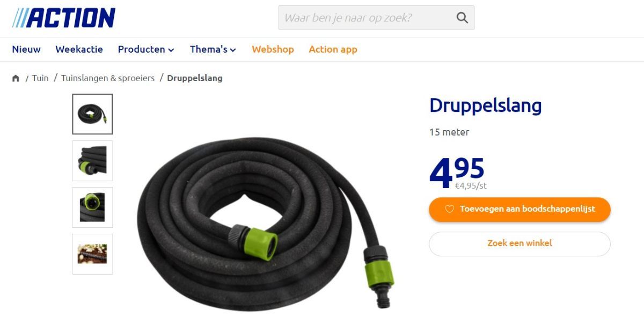Click Toevoegen aan boodschappenlijst button
Viewport: 644px width, 330px height.
coord(519,210)
